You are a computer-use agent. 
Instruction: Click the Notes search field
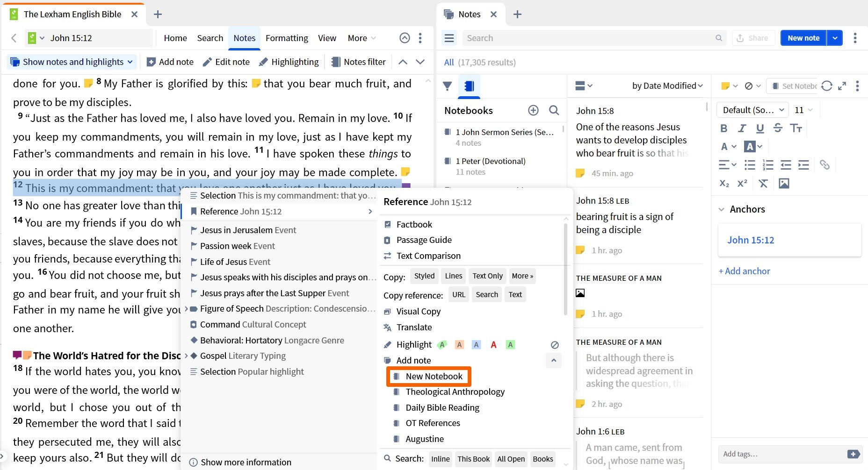click(594, 38)
